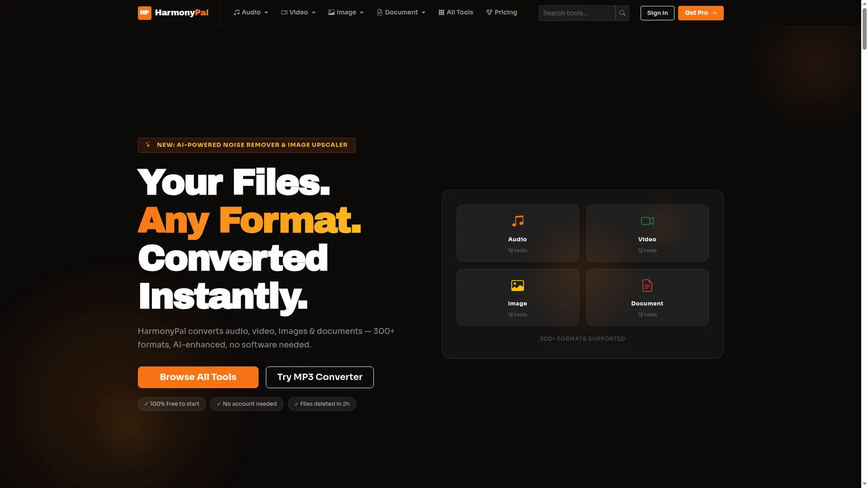Open the Image 12 tools card

[x=518, y=297]
